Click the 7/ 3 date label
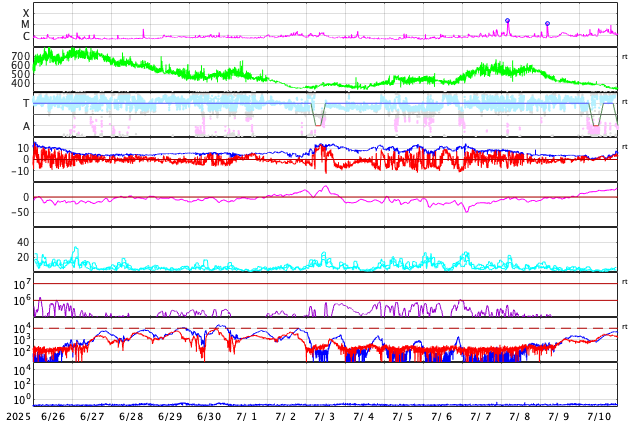This screenshot has width=634, height=424. pyautogui.click(x=324, y=417)
